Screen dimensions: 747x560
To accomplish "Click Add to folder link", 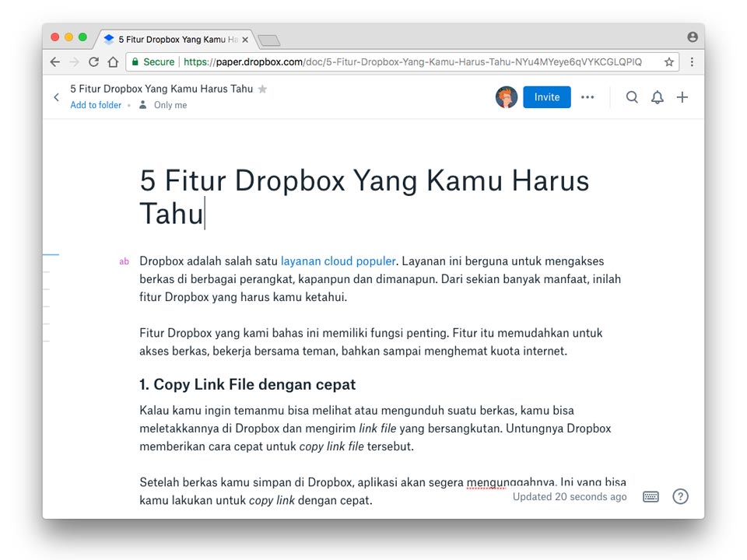I will [x=96, y=105].
